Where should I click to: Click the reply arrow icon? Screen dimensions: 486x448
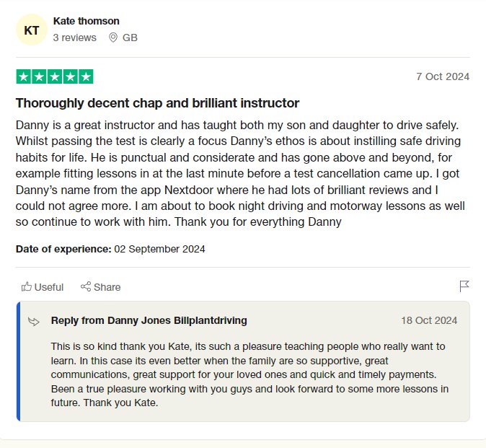pos(34,321)
